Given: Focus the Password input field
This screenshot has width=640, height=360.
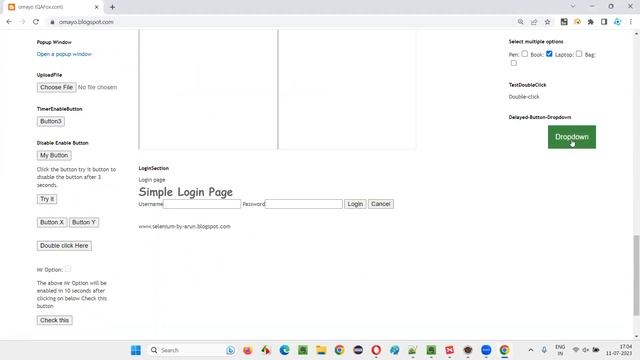Looking at the screenshot, I should [304, 204].
